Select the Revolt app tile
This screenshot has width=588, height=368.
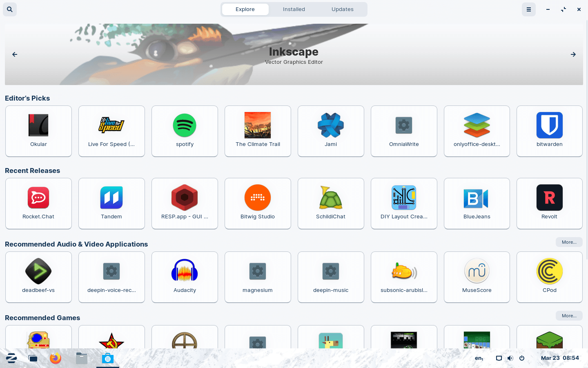click(550, 204)
